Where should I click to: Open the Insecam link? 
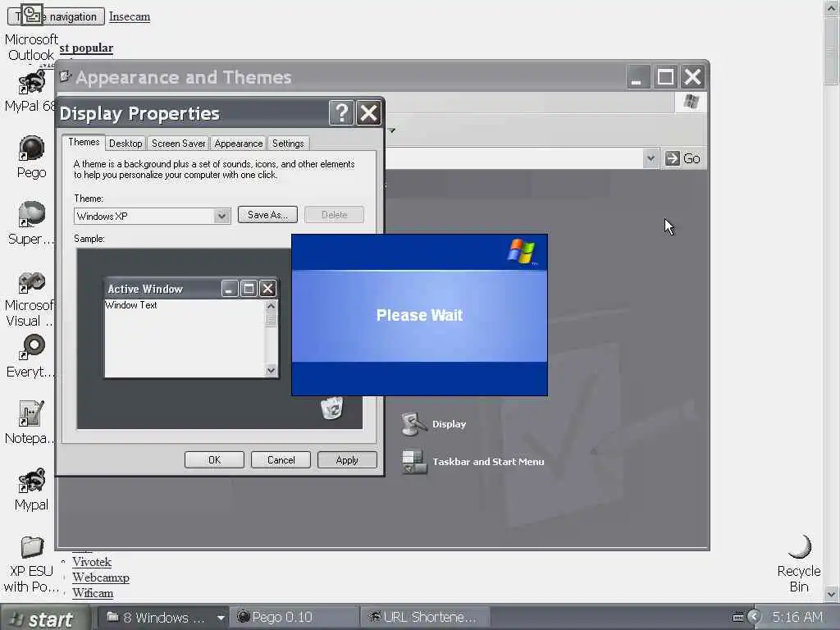[x=129, y=16]
